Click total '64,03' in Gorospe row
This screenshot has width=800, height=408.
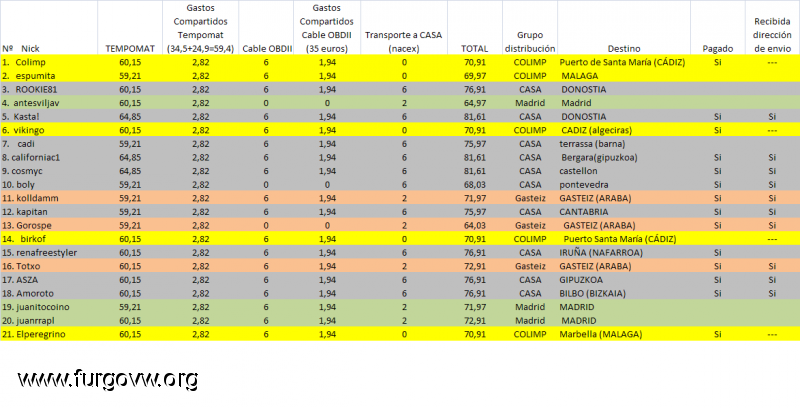(474, 225)
